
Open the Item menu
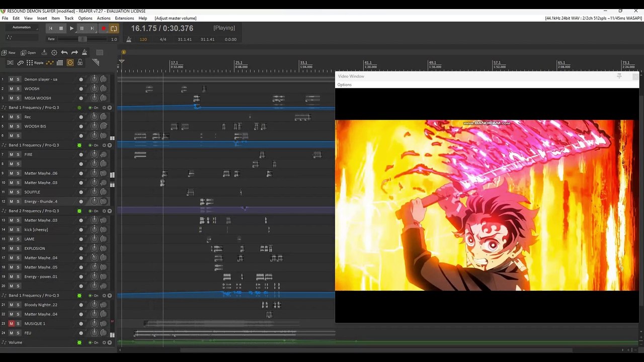[x=55, y=18]
